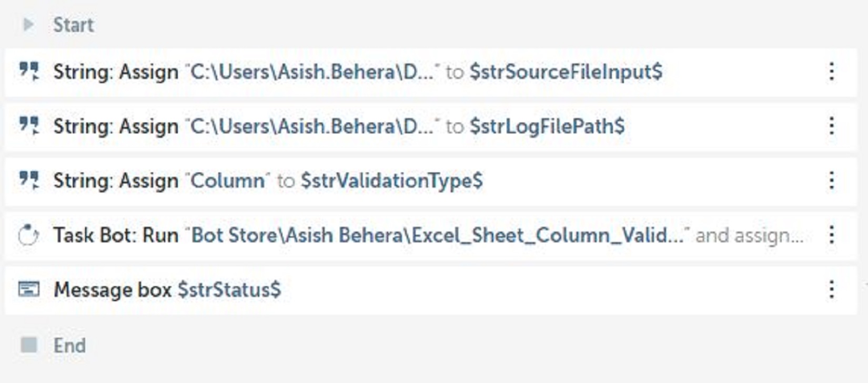Click the $strValidationType$ variable text
This screenshot has height=383, width=868.
point(391,181)
